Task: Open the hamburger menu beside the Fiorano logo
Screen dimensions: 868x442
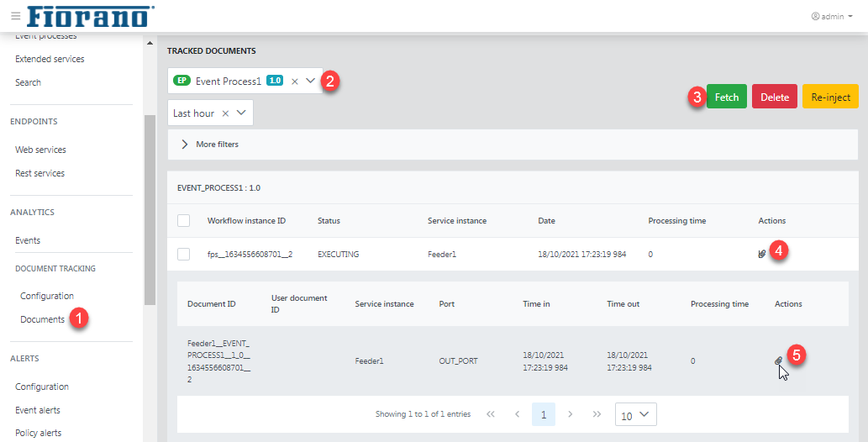Action: 15,16
